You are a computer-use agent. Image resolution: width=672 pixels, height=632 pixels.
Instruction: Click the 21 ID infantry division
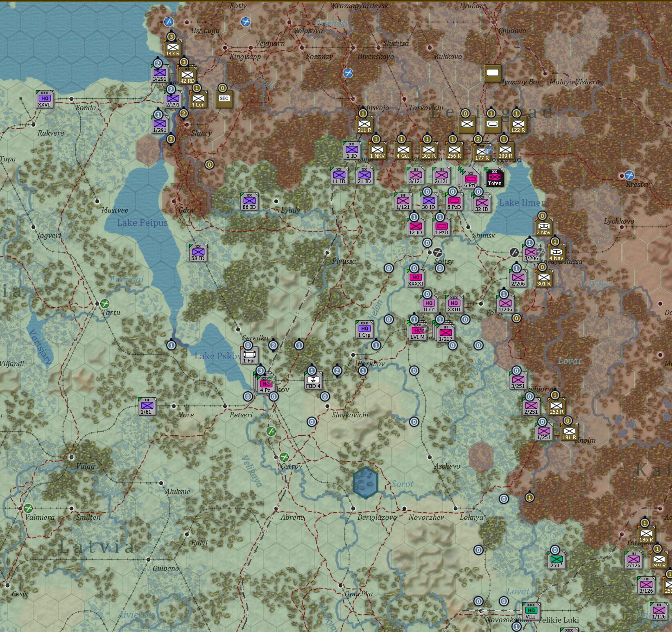364,176
